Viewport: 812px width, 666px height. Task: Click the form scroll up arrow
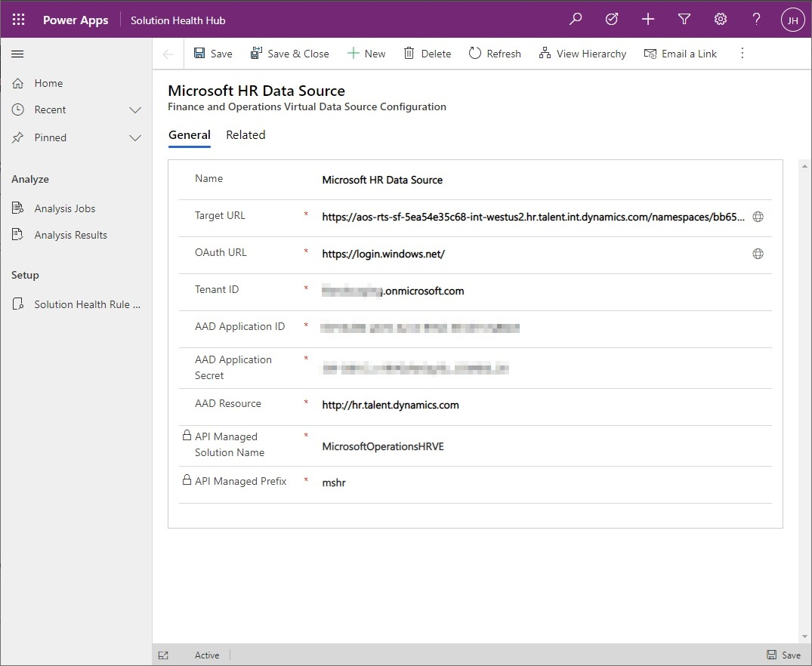point(804,166)
